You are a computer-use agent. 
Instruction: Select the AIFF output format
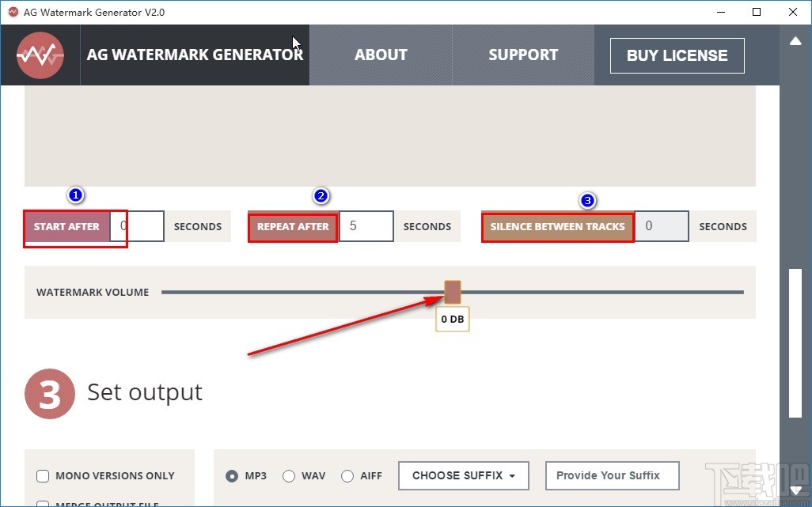click(x=347, y=476)
